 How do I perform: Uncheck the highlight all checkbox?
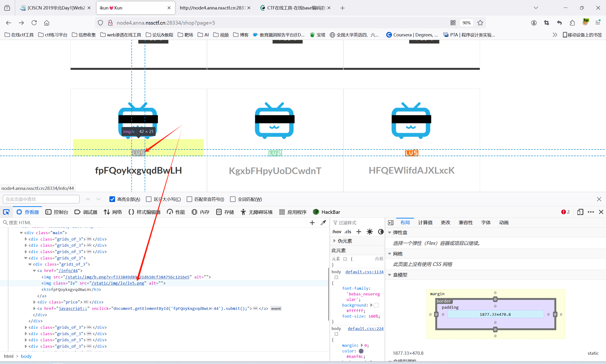pyautogui.click(x=112, y=199)
